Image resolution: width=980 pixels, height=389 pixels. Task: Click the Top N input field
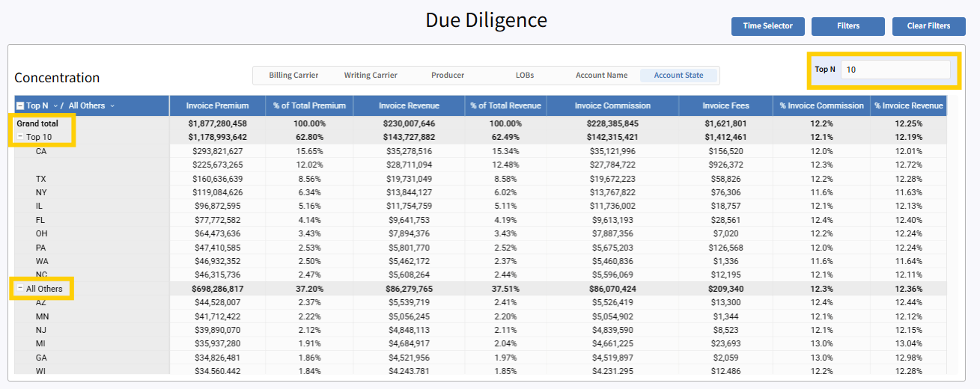point(895,70)
